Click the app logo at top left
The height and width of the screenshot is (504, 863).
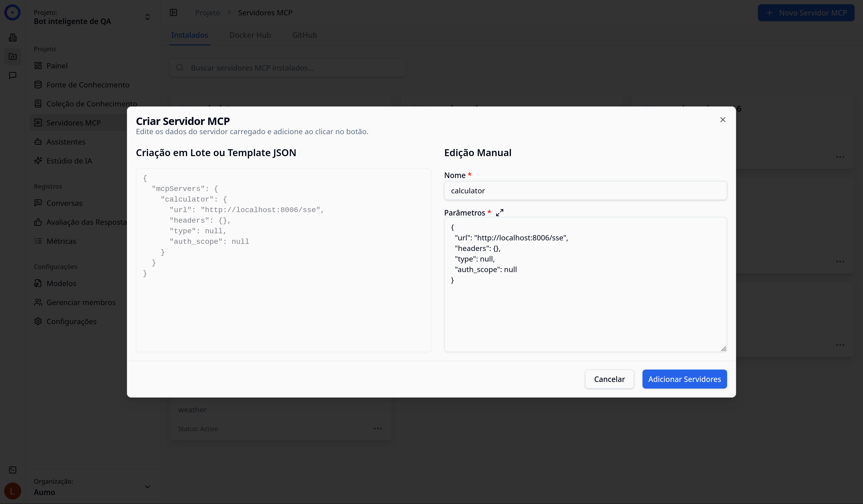point(13,13)
